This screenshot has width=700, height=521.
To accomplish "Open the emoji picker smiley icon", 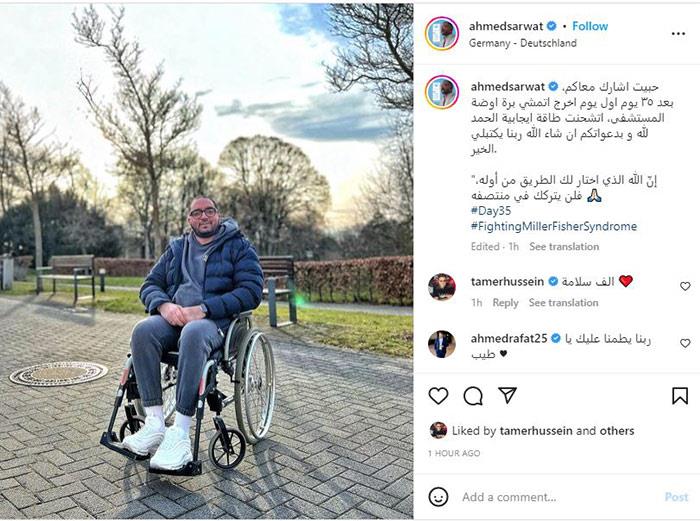I will pyautogui.click(x=438, y=496).
